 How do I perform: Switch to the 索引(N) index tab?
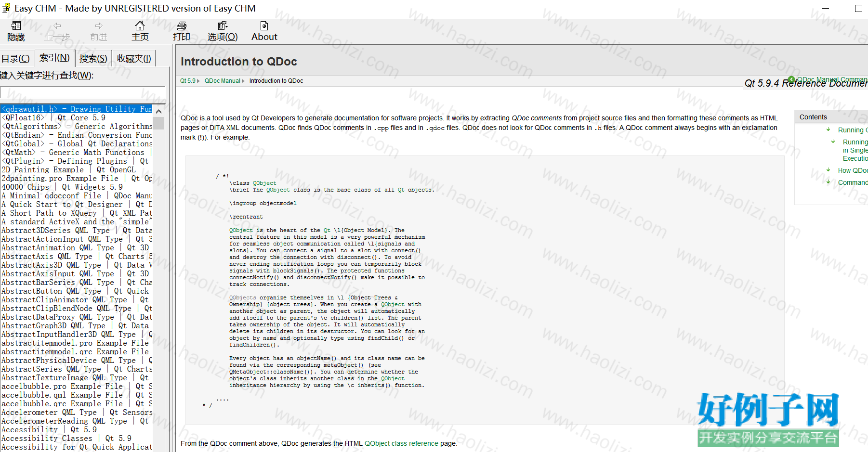pos(54,58)
